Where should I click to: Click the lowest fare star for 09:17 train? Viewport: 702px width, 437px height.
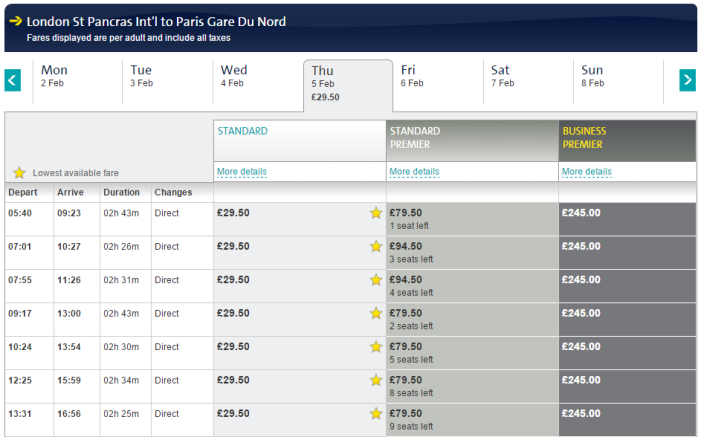(376, 313)
